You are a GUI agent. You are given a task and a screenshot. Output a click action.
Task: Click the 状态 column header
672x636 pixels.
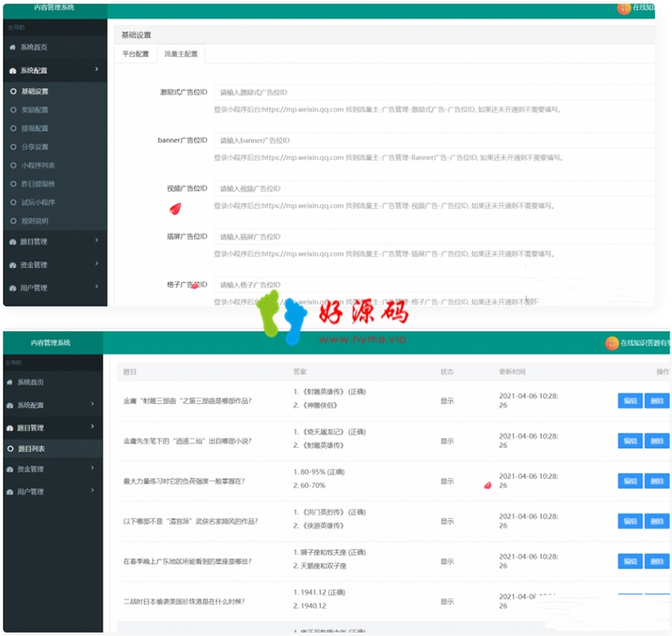coord(447,372)
